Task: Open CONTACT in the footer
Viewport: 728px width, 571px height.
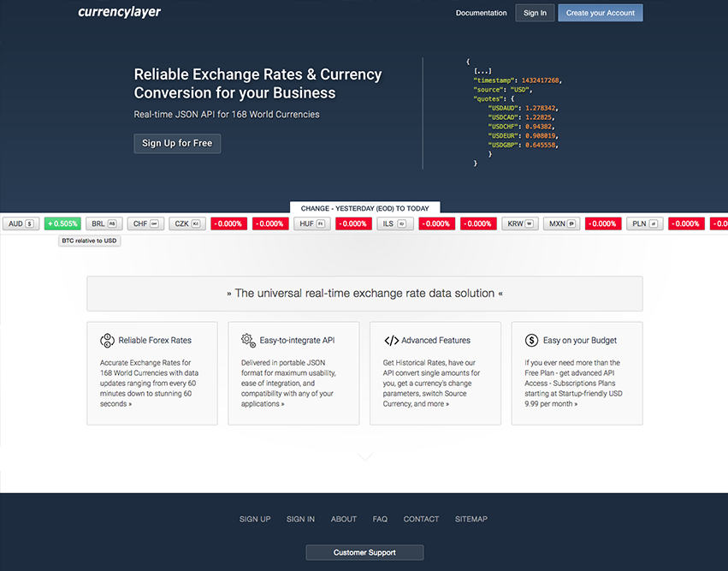Action: point(421,519)
